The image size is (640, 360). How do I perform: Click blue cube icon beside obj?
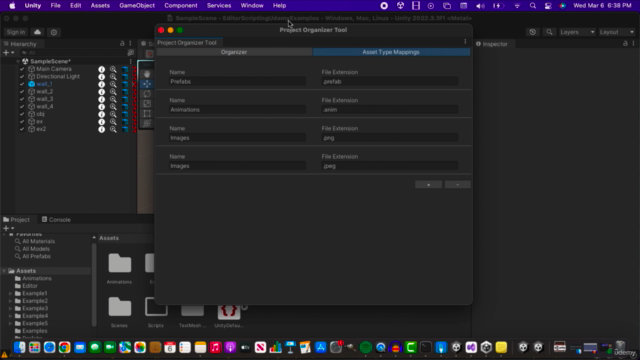(x=125, y=114)
